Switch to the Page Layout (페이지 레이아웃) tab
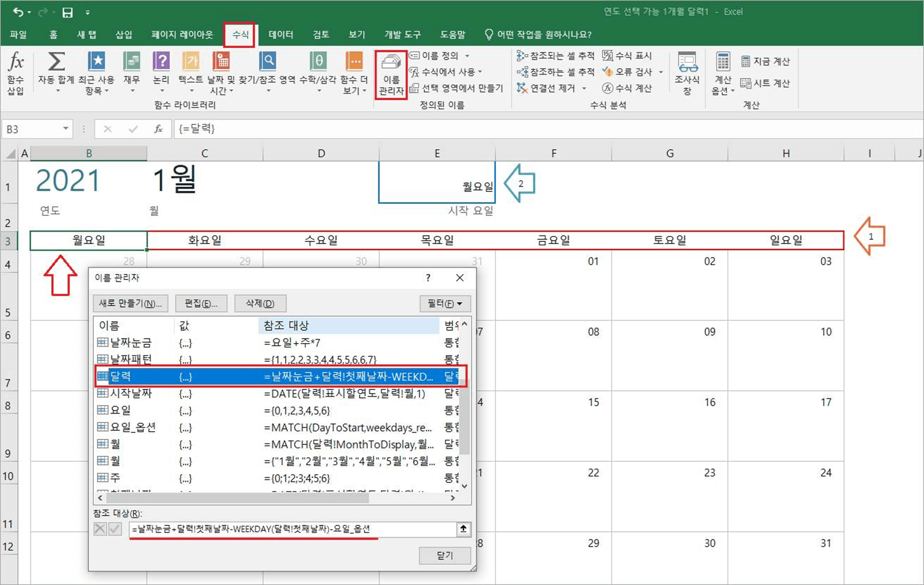The width and height of the screenshot is (924, 585). click(182, 35)
